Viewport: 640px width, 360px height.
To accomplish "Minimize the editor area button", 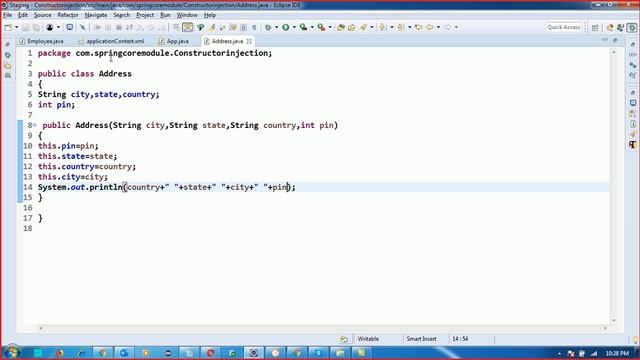I will (604, 40).
